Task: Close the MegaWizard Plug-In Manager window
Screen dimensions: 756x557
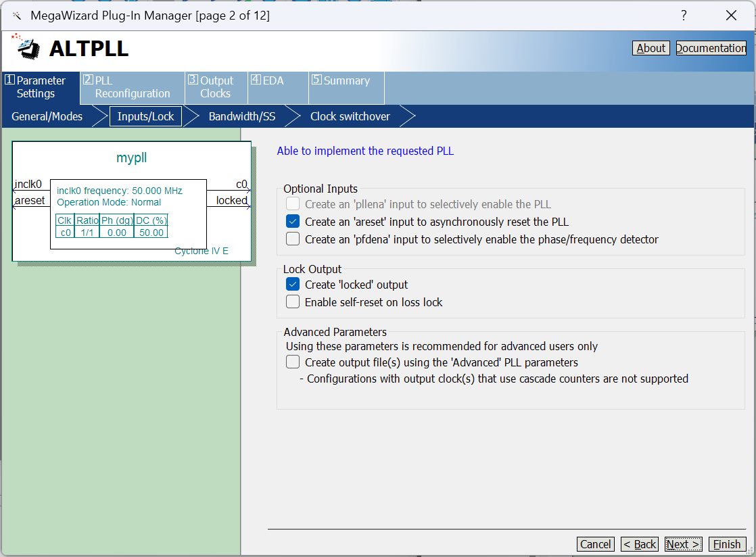Action: pyautogui.click(x=731, y=16)
